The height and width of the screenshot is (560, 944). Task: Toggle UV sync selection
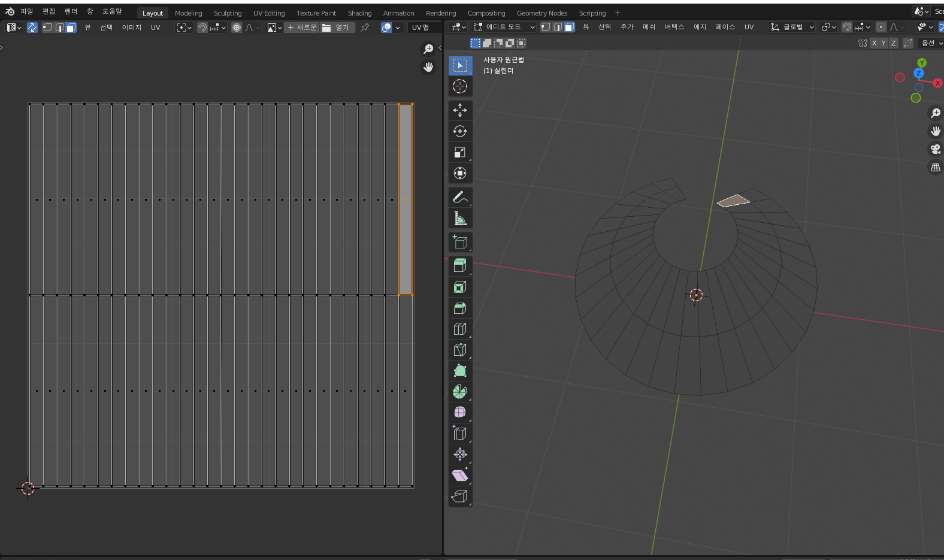tap(32, 28)
